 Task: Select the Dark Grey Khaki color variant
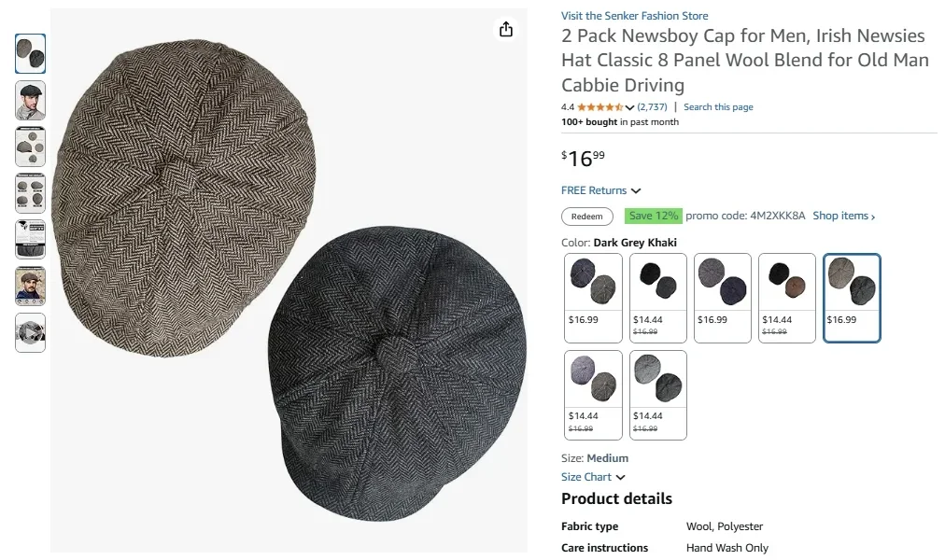pos(851,297)
